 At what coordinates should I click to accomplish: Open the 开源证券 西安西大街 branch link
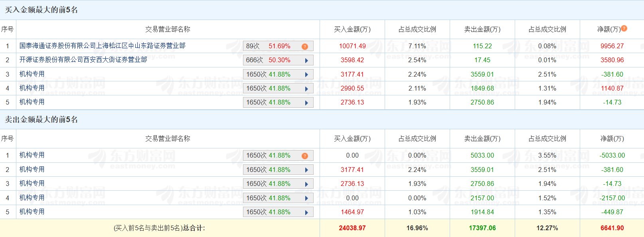[x=83, y=60]
